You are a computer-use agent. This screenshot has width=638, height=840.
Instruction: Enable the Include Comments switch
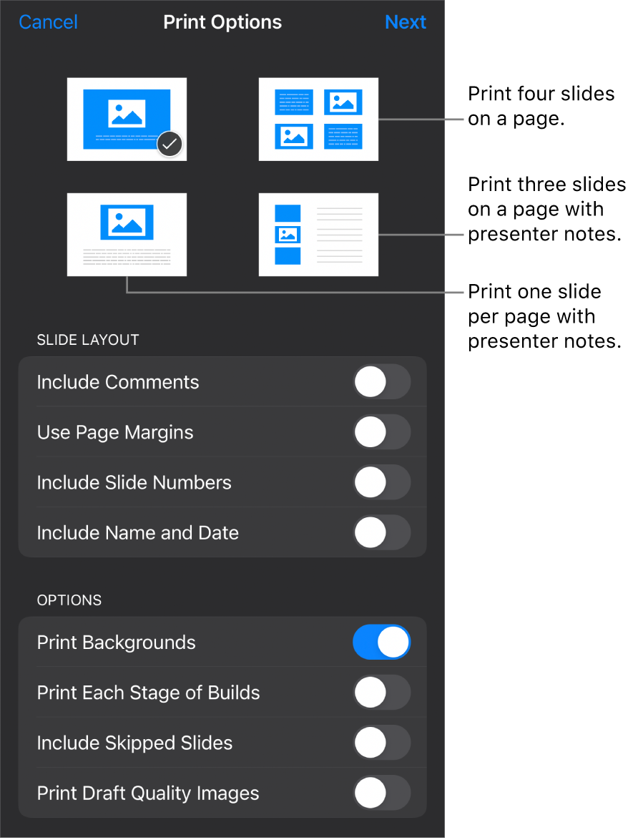click(382, 382)
